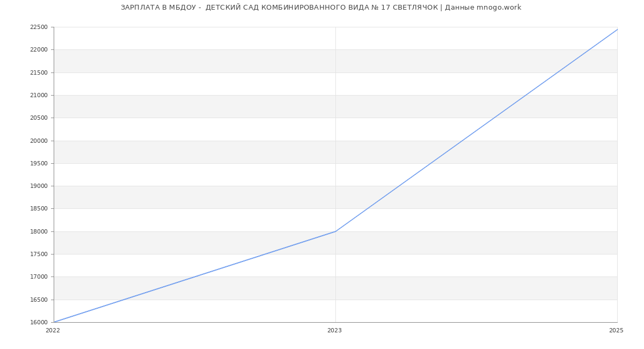The width and height of the screenshot is (644, 349).
Task: Click the 17000 y-axis label
Action: pyautogui.click(x=39, y=277)
